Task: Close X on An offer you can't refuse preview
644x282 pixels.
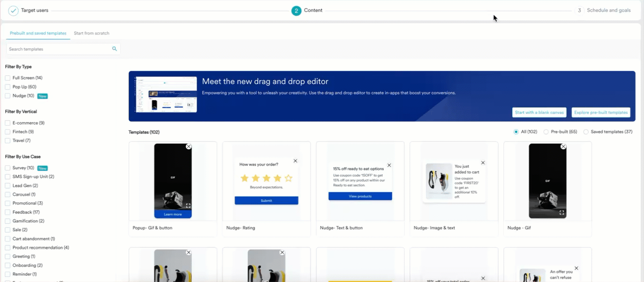Action: pos(576,268)
